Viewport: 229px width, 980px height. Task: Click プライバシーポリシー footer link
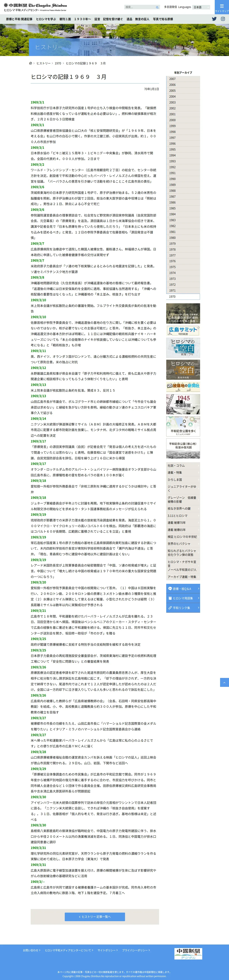[x=136, y=950]
